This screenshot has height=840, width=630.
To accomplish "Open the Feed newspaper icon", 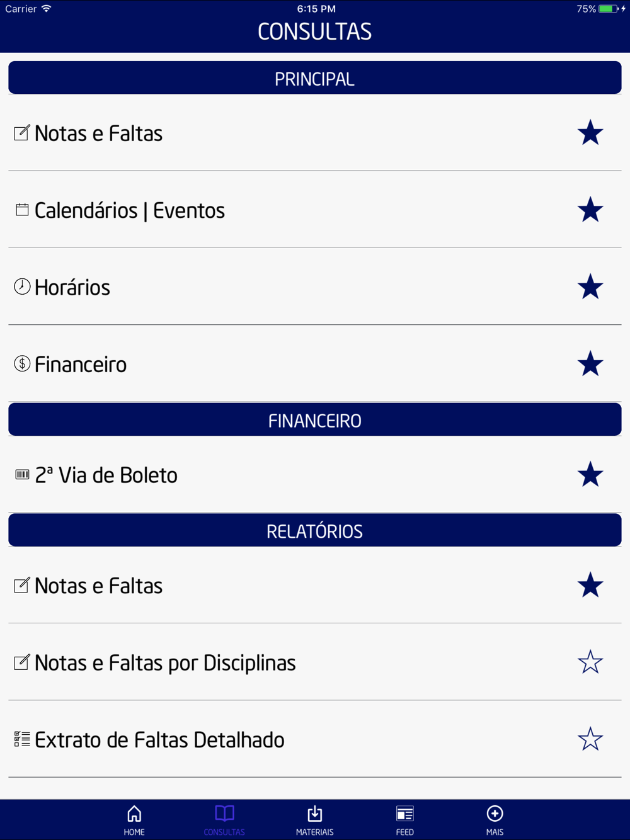I will pos(404,814).
